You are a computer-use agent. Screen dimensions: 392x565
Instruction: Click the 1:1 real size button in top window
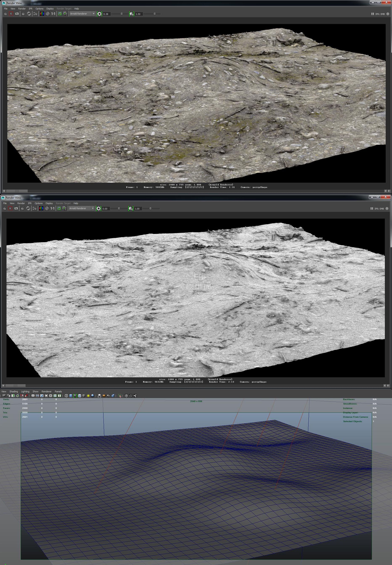coord(53,14)
